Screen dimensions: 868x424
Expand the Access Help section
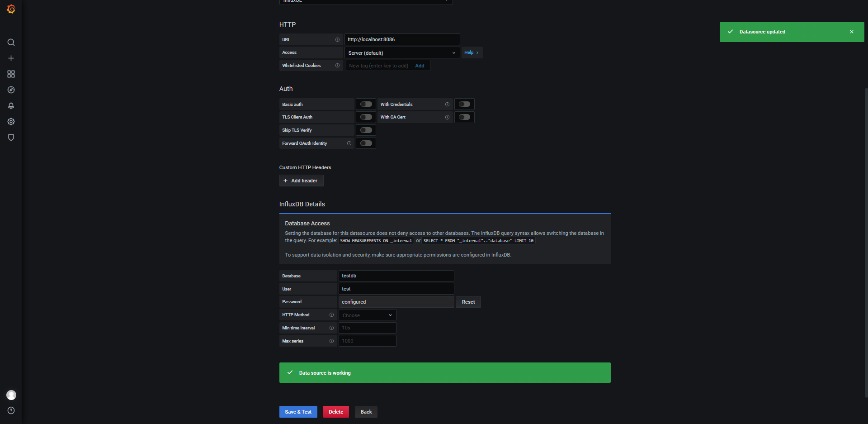(x=472, y=52)
